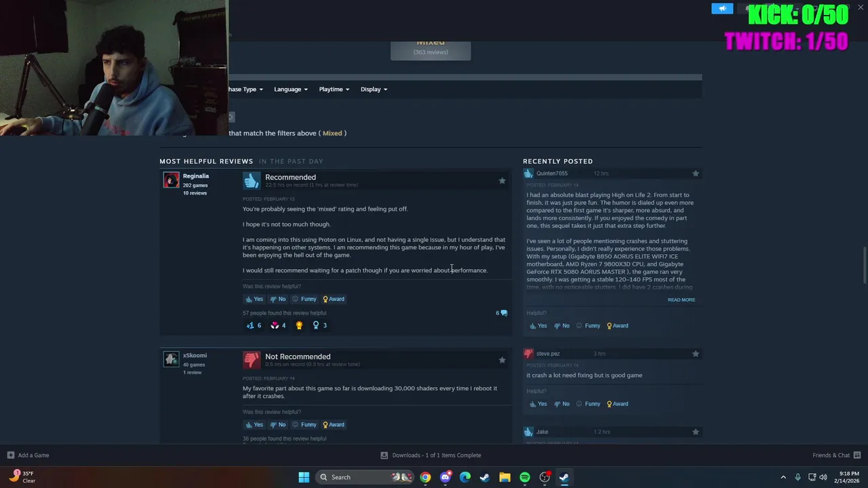868x488 pixels.
Task: Click the star icon on Reginalia's review
Action: tap(502, 181)
